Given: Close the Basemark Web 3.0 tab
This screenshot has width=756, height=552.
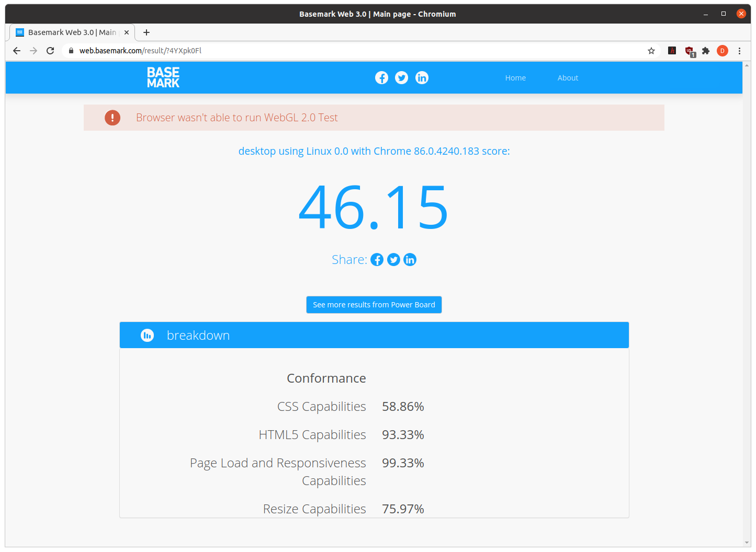Looking at the screenshot, I should tap(127, 32).
